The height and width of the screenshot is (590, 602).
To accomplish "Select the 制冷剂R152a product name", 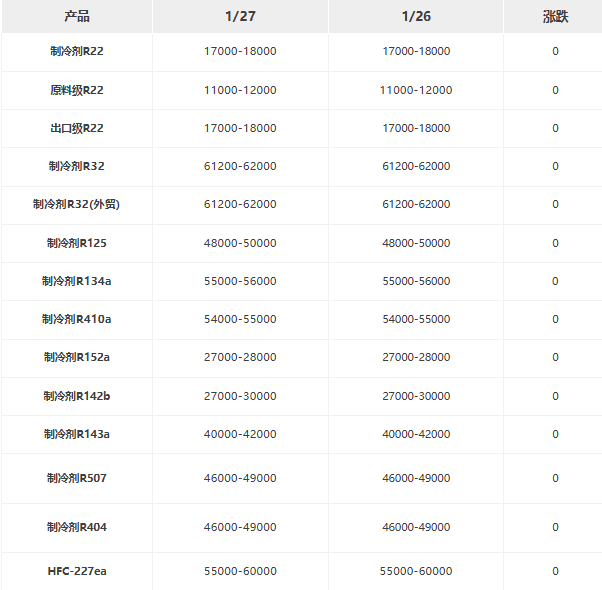I will coord(77,357).
